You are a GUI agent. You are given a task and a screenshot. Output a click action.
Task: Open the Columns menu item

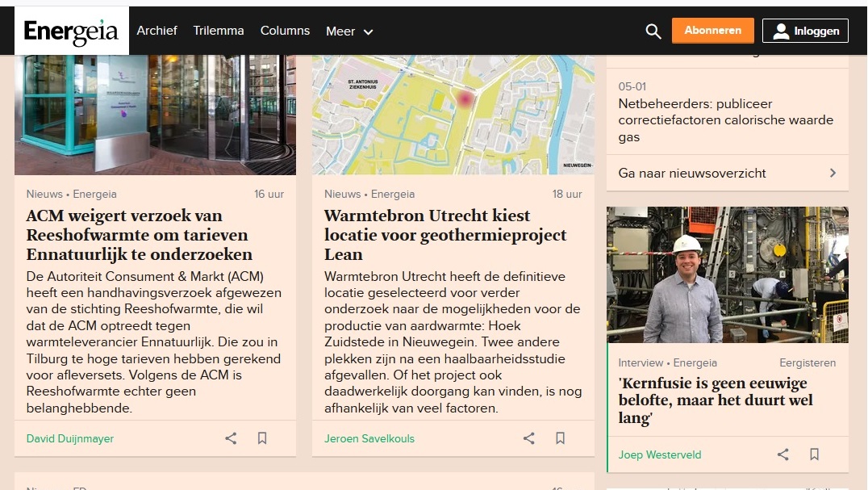[x=285, y=31]
